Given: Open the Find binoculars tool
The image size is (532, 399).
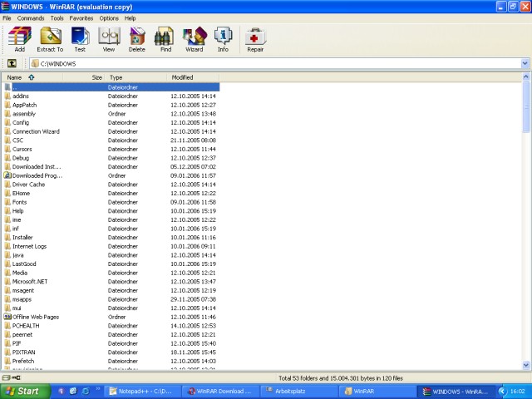Looking at the screenshot, I should pos(165,39).
